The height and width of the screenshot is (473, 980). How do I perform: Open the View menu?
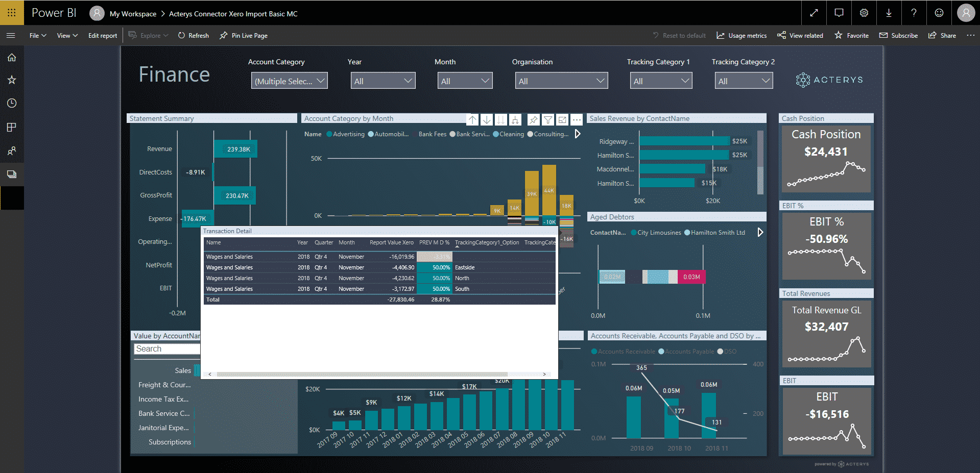[x=67, y=35]
